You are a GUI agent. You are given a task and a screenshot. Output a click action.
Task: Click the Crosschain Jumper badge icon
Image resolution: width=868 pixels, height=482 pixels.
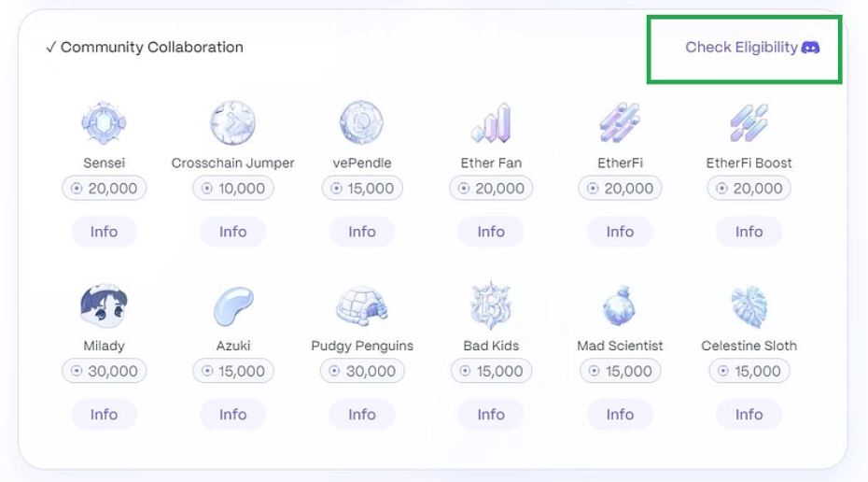(232, 122)
